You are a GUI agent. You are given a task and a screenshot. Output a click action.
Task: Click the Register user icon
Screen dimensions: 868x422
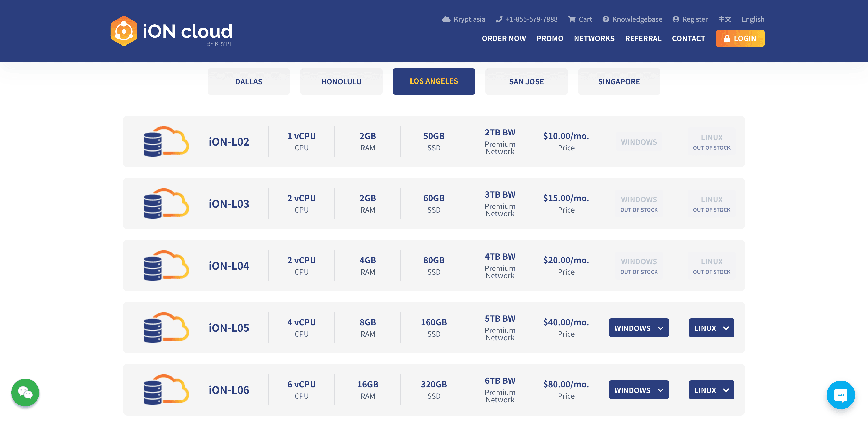(676, 19)
